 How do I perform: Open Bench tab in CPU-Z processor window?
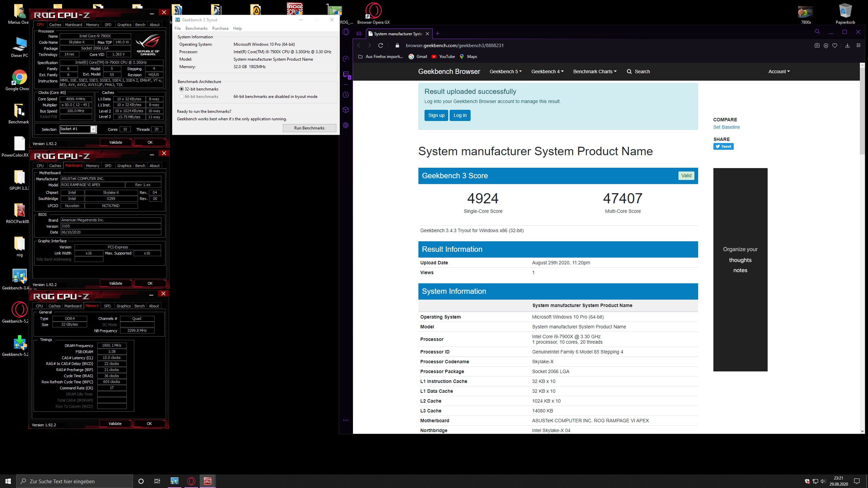point(140,25)
